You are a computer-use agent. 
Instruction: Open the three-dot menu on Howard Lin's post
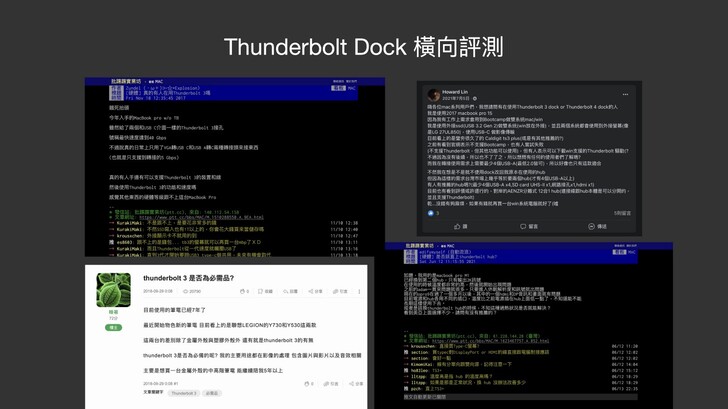625,94
